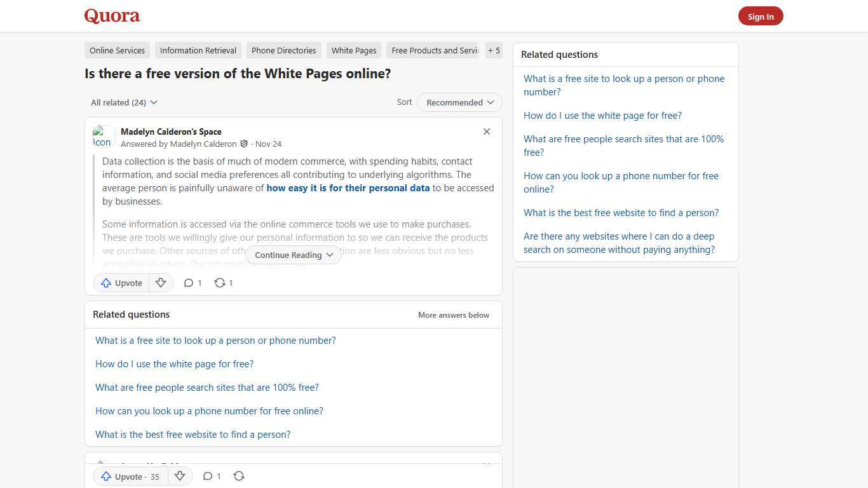Viewport: 868px width, 488px height.
Task: Switch to the White Pages topic
Action: point(353,50)
